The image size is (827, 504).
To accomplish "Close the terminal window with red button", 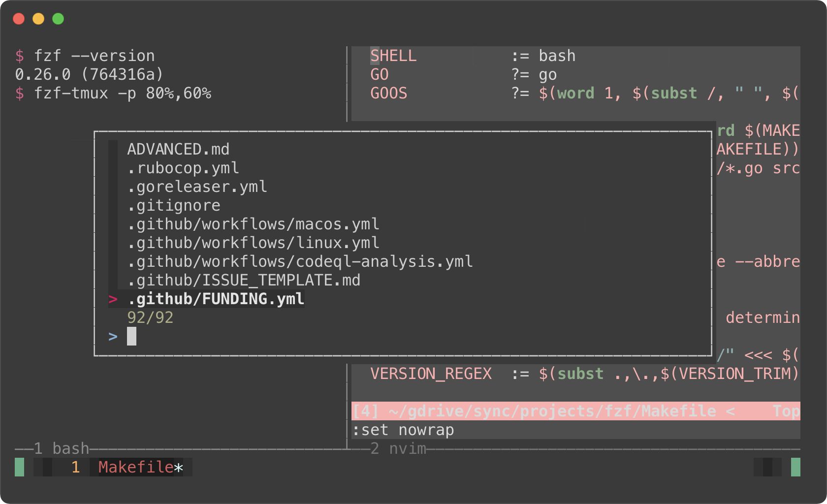I will tap(19, 19).
